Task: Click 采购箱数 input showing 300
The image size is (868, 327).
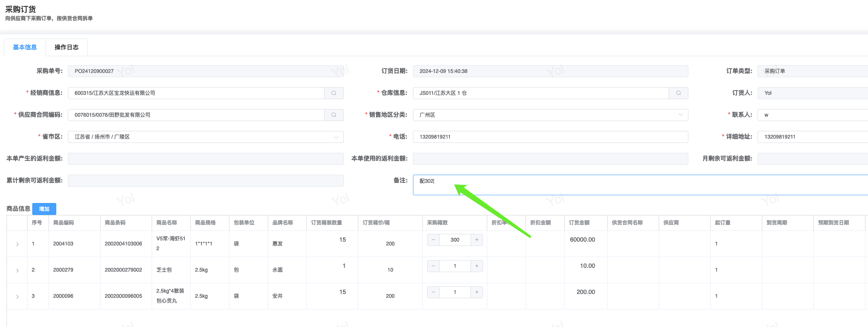Action: (x=455, y=240)
